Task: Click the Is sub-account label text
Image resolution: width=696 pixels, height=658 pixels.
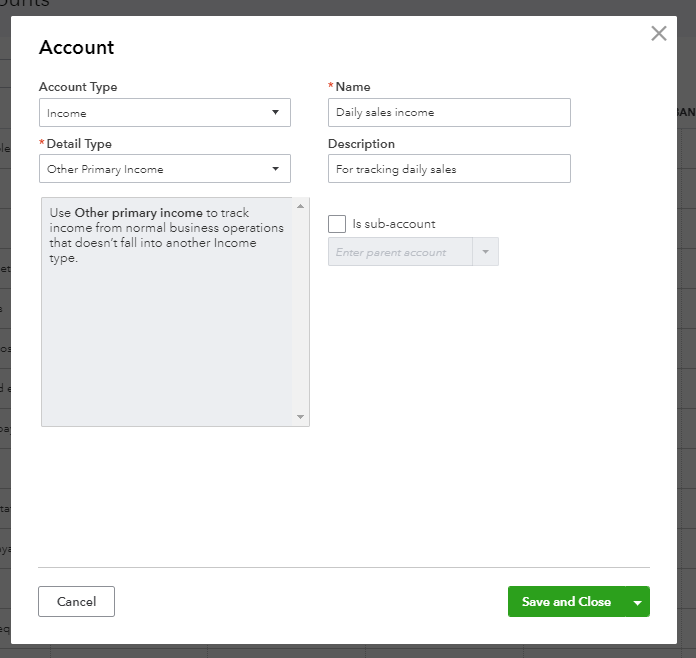Action: 394,224
